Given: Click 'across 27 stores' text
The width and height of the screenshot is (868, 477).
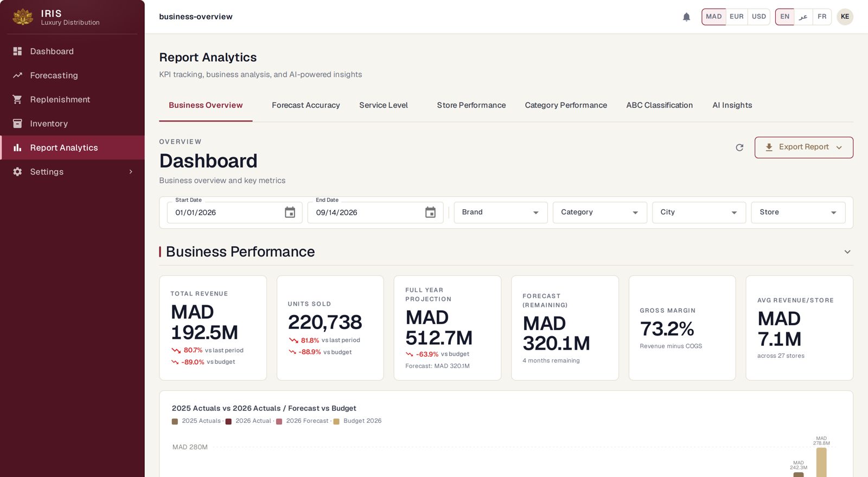Looking at the screenshot, I should [x=781, y=356].
